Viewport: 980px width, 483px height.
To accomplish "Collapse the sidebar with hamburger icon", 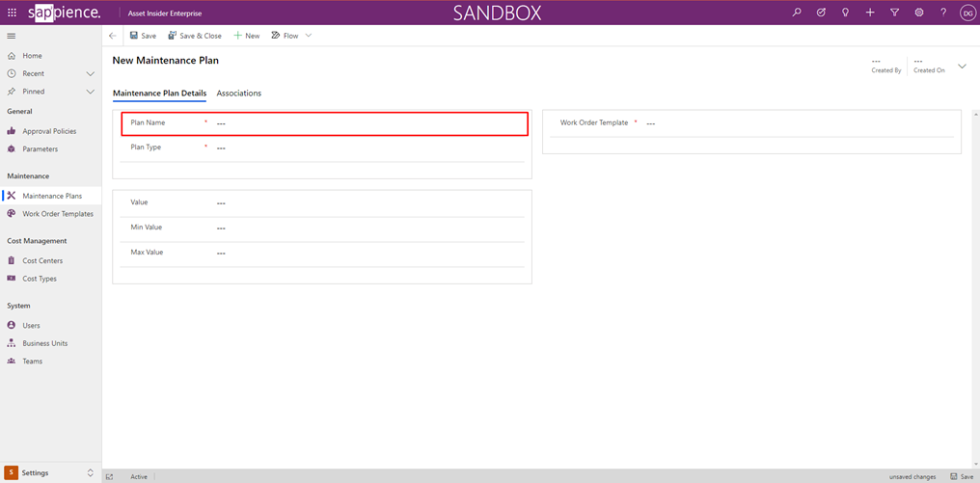I will [x=12, y=36].
